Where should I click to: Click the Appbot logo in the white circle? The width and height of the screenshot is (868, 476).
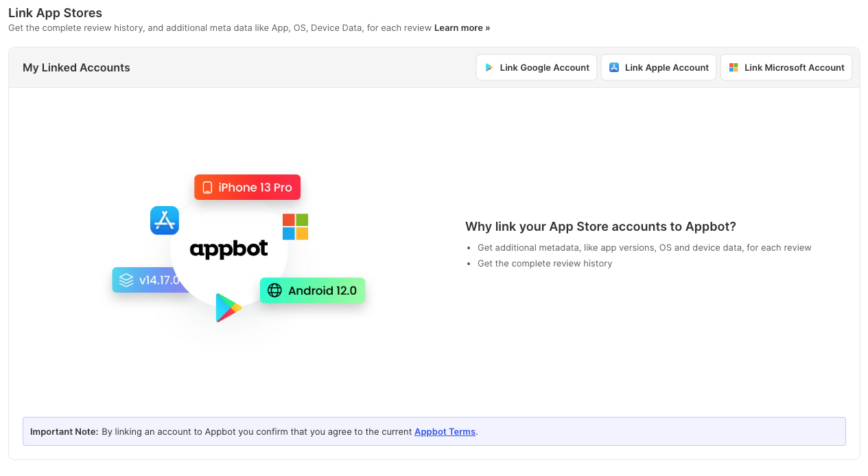point(228,249)
